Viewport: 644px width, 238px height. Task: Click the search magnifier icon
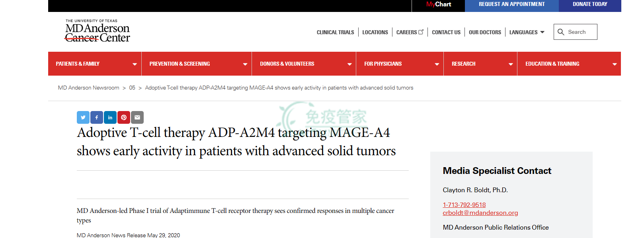pos(561,32)
